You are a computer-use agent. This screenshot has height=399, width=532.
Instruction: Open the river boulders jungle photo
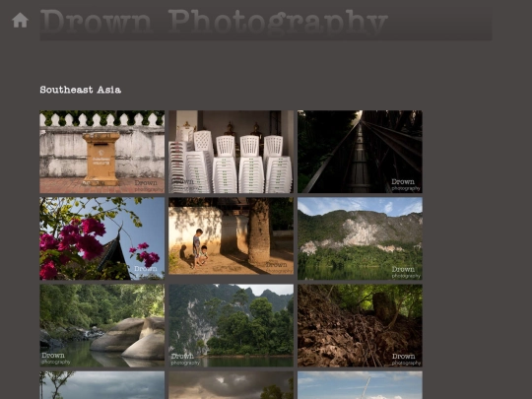click(x=102, y=325)
